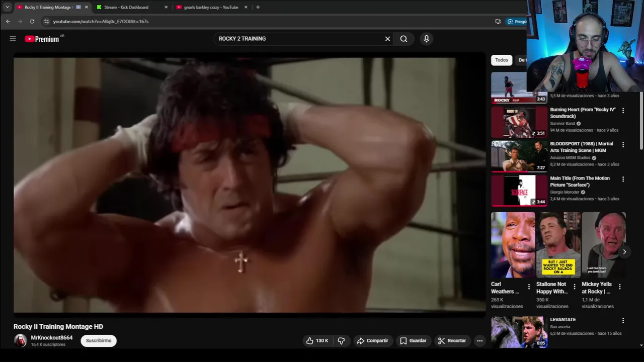
Task: Go forward in browser history
Action: coord(20,22)
